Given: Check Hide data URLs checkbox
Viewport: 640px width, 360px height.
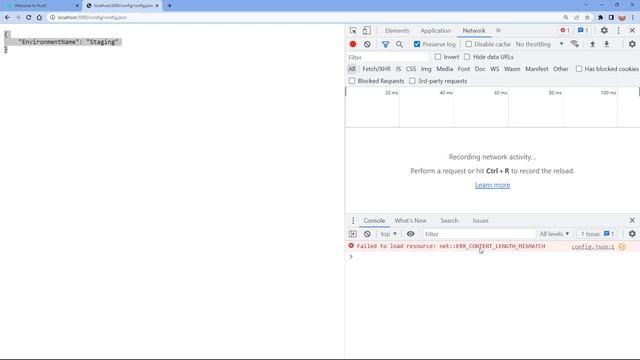Looking at the screenshot, I should pos(467,57).
